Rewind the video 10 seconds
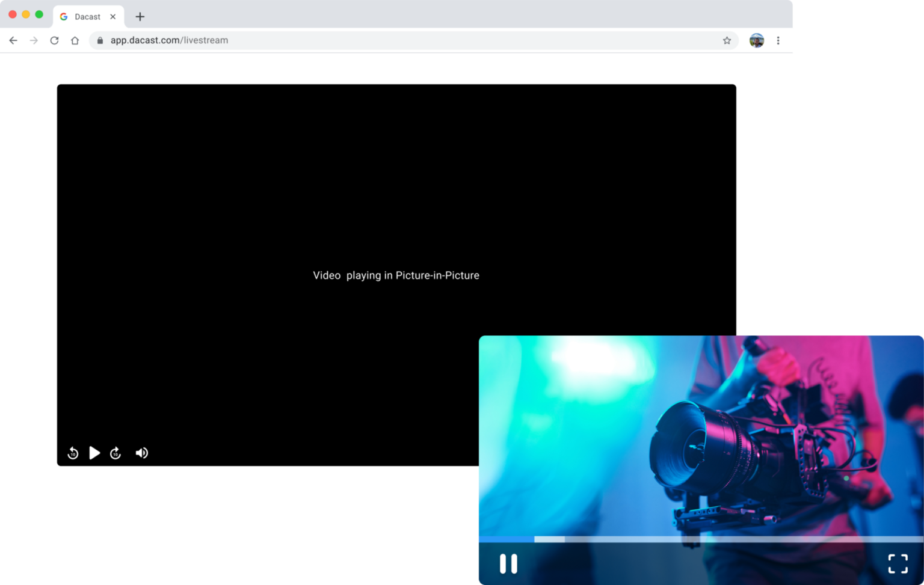This screenshot has height=585, width=924. point(73,453)
